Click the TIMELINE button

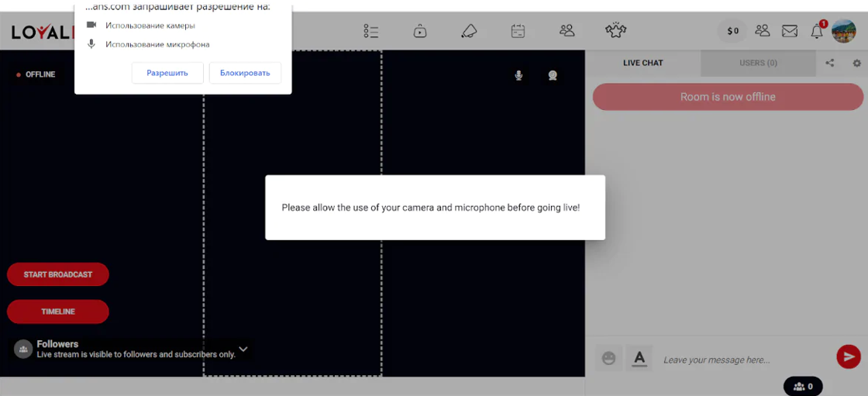click(x=58, y=312)
